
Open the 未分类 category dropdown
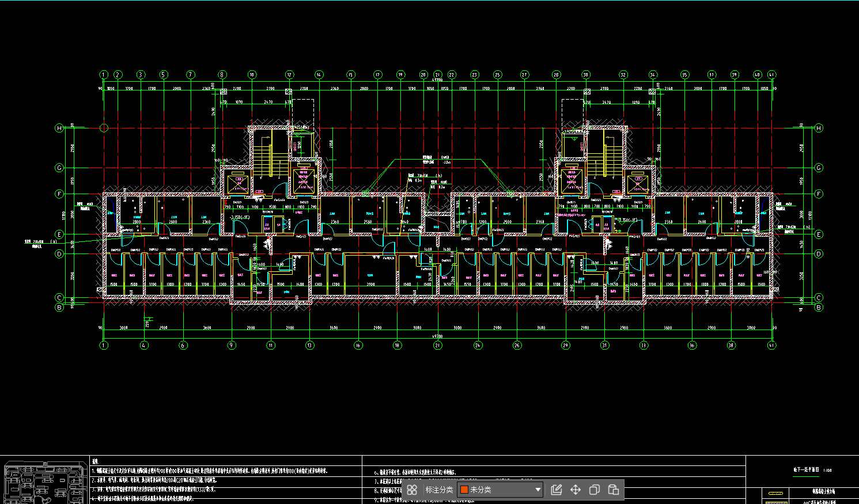(499, 490)
